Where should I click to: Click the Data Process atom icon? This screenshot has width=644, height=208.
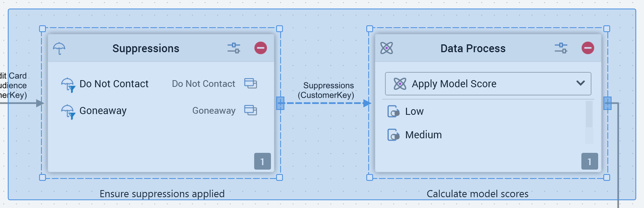386,48
